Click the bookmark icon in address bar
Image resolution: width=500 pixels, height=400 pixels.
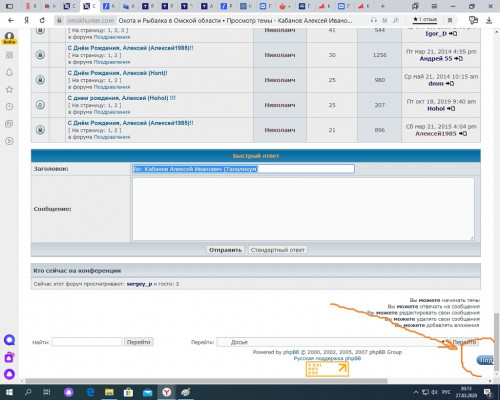click(450, 21)
